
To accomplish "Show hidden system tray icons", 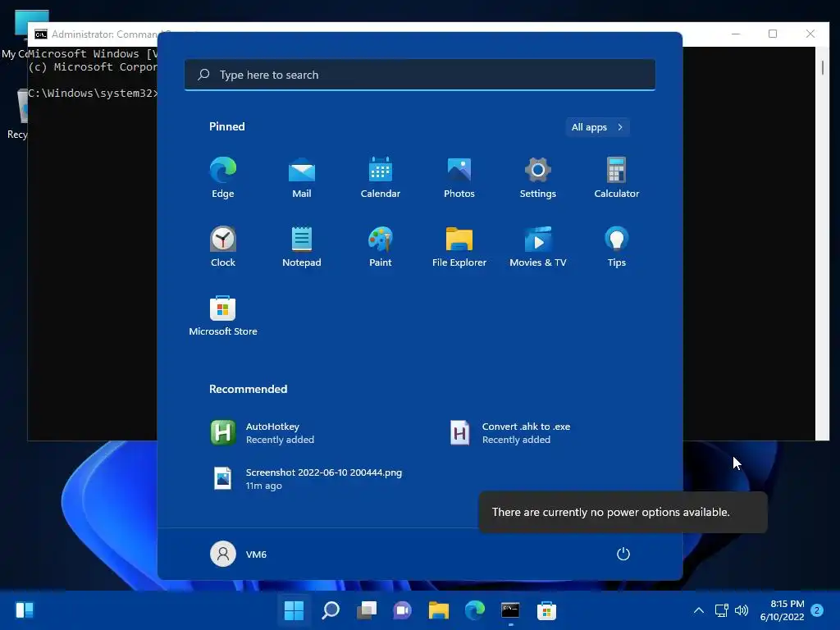I will pyautogui.click(x=699, y=610).
